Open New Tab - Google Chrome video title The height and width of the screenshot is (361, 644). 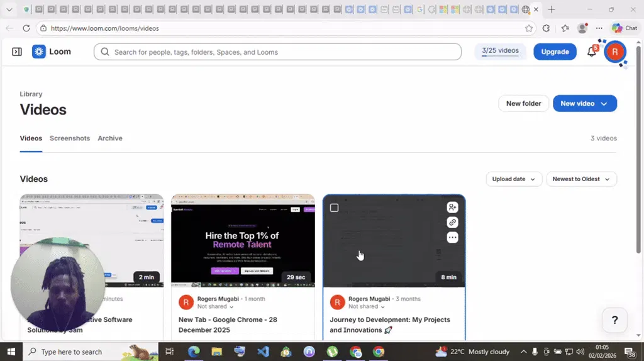[228, 325]
